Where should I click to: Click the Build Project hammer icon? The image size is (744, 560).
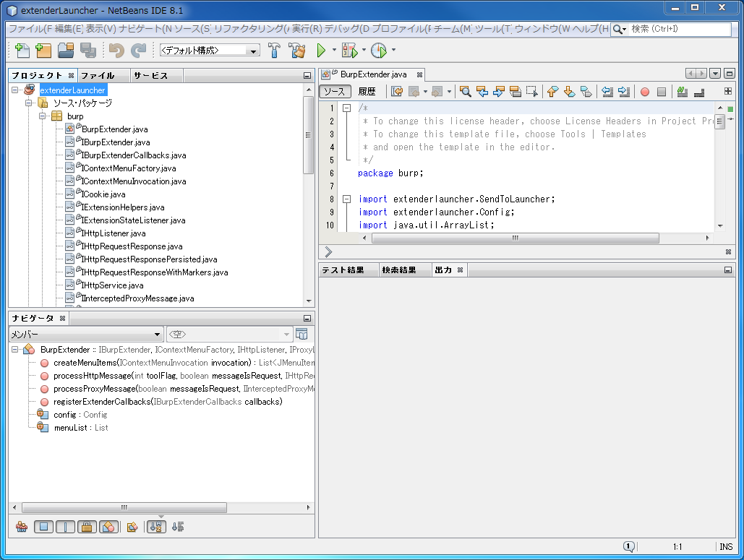pos(275,51)
